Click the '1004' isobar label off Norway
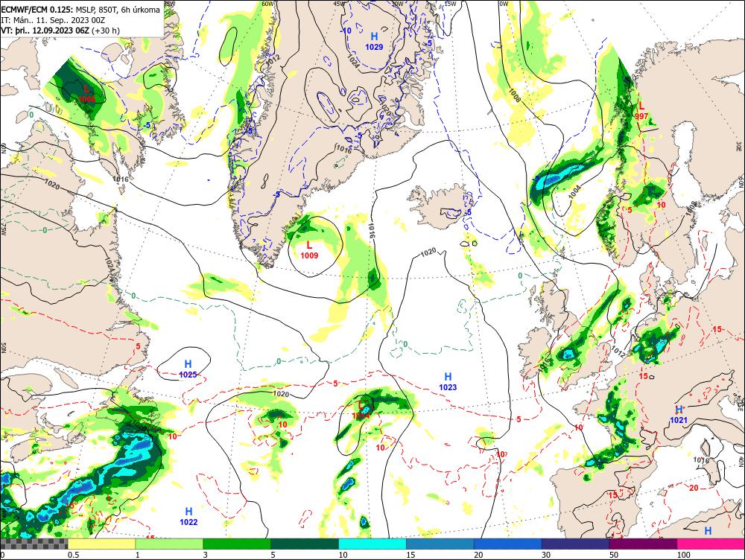The height and width of the screenshot is (560, 745). pos(574,192)
